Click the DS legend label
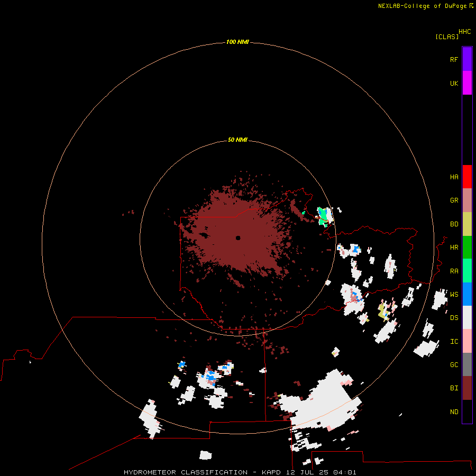476x476 pixels. coord(454,318)
